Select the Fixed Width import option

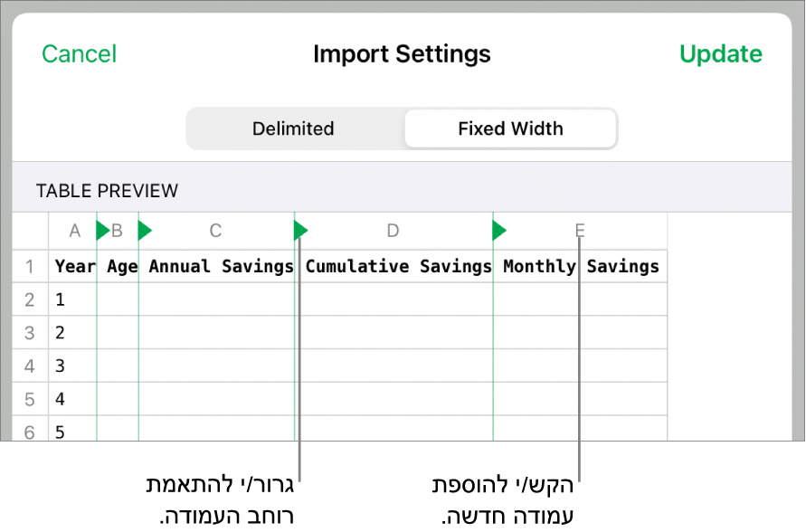tap(510, 128)
